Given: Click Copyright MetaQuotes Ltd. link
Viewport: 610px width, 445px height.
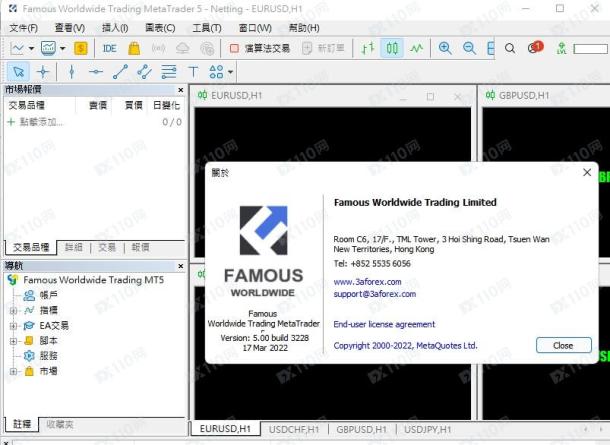Looking at the screenshot, I should (405, 345).
